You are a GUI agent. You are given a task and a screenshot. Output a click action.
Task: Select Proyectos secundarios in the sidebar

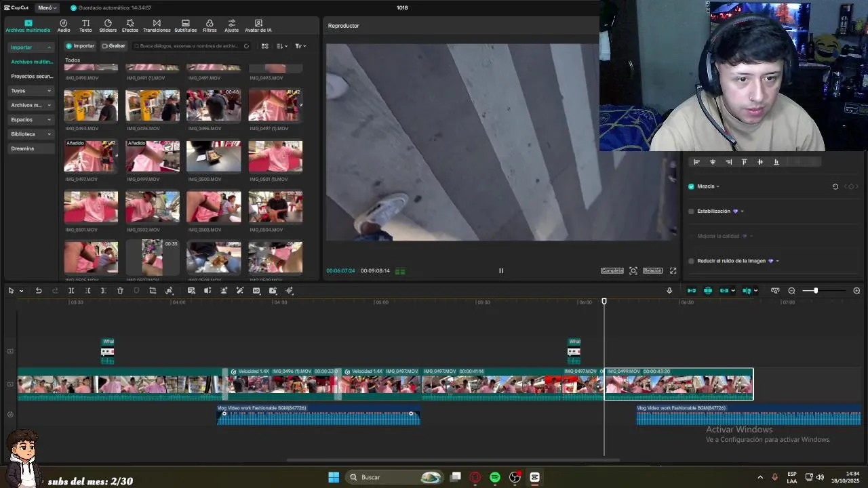coord(32,76)
